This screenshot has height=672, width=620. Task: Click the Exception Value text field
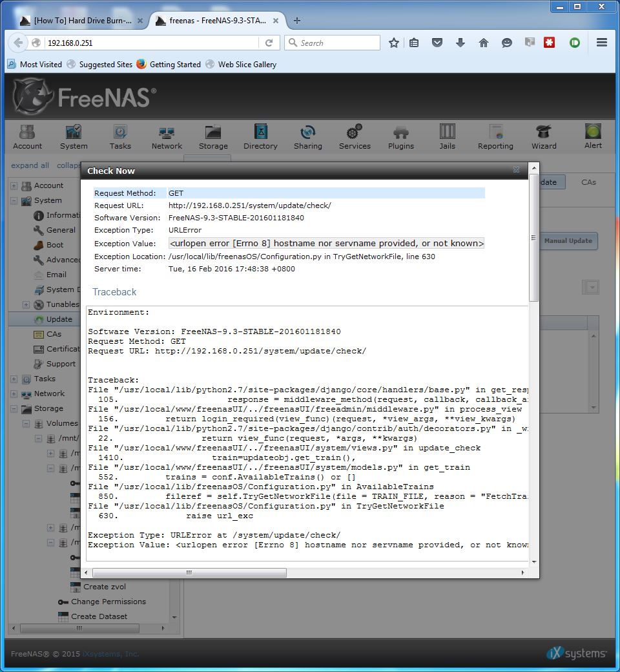pos(327,244)
